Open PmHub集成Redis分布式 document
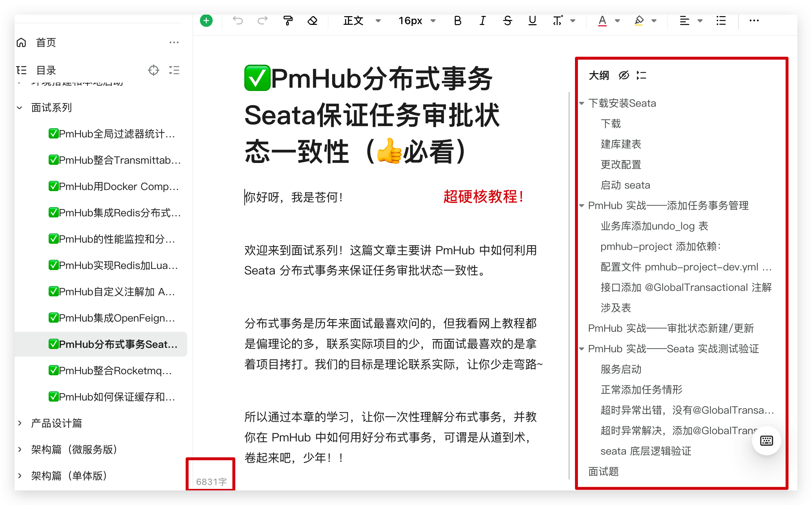The height and width of the screenshot is (505, 812). tap(115, 213)
